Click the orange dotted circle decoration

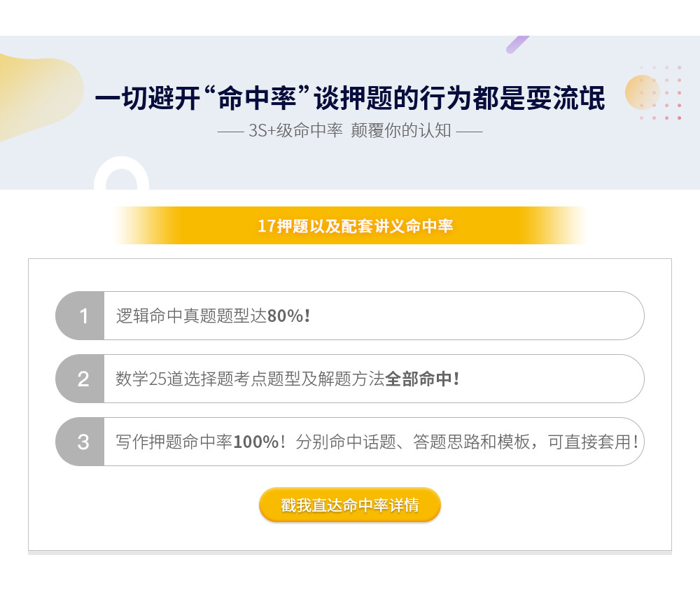[642, 92]
